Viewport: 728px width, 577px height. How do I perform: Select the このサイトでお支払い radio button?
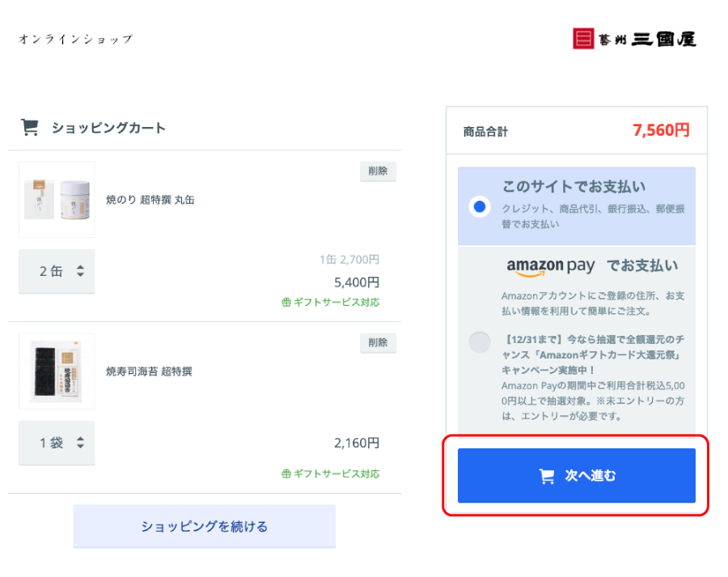pyautogui.click(x=480, y=206)
